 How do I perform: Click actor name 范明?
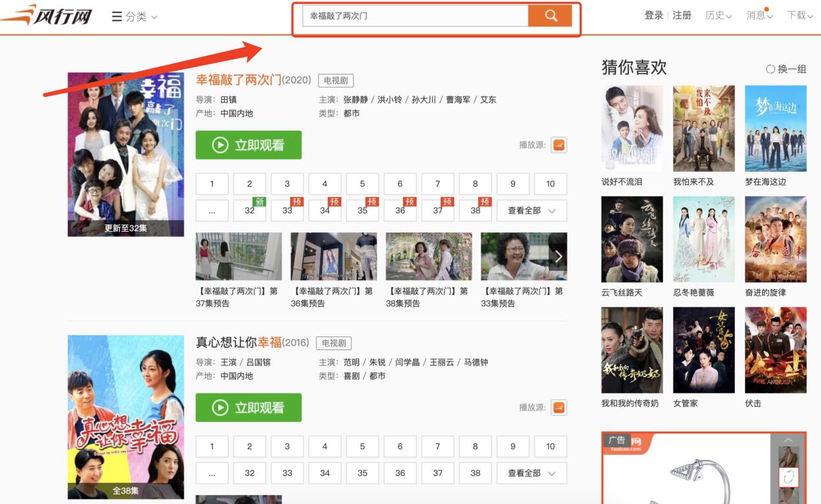click(x=351, y=362)
